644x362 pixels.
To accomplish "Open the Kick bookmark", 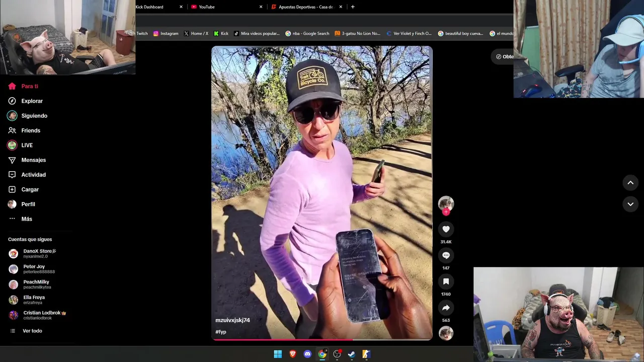I will tap(221, 34).
